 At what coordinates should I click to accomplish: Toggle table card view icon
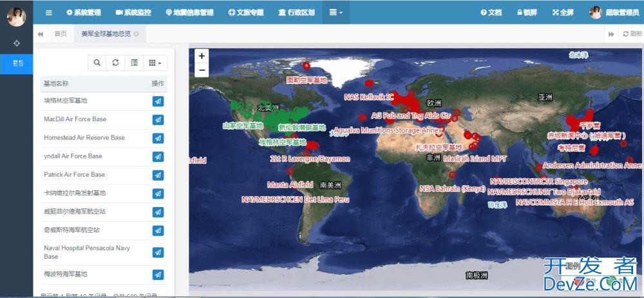pos(134,63)
